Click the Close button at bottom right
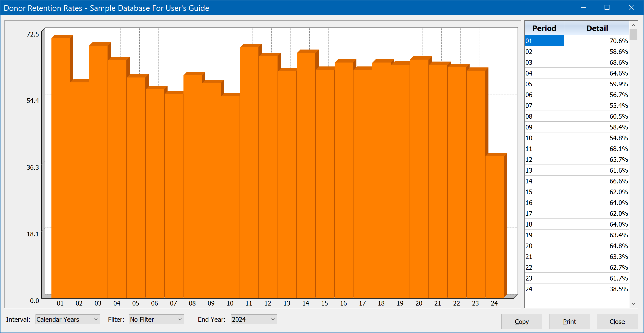644x333 pixels. (x=617, y=321)
